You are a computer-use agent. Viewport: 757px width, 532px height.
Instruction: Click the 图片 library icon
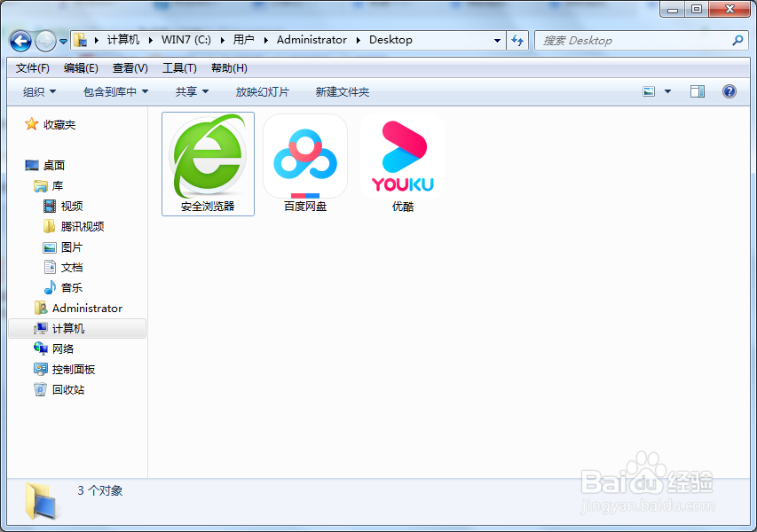click(x=50, y=247)
